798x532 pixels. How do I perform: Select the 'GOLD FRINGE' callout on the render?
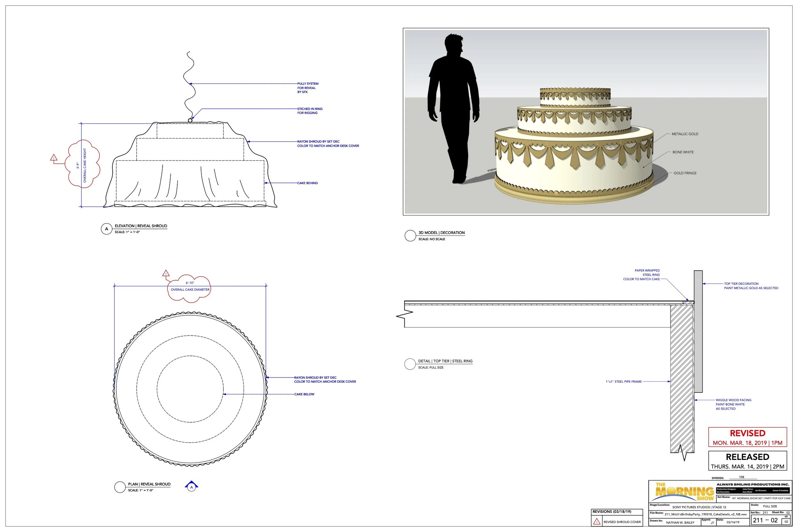pyautogui.click(x=685, y=173)
